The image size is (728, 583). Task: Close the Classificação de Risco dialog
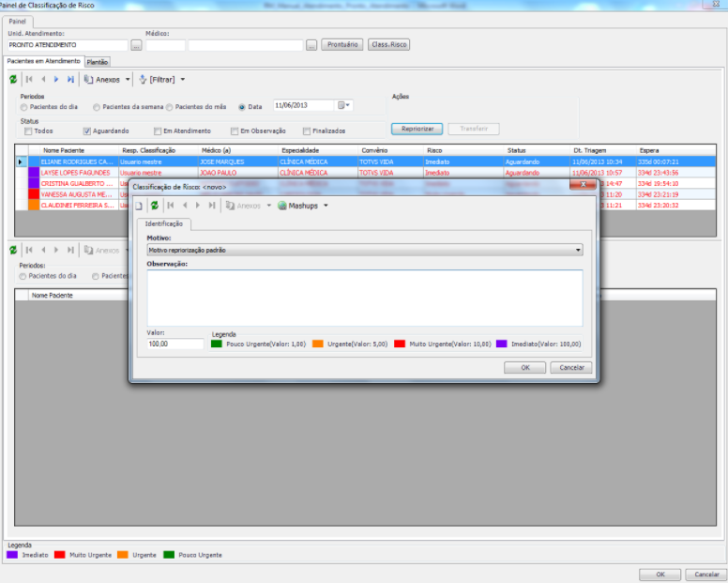point(584,184)
